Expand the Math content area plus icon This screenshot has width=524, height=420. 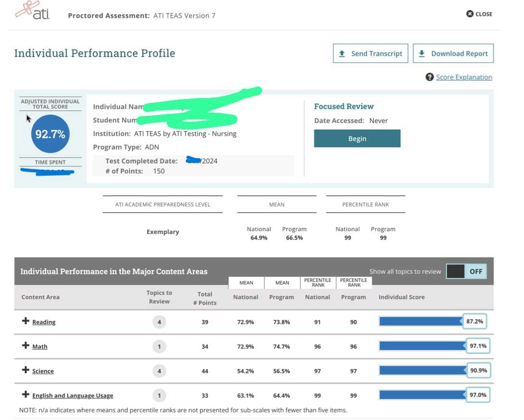click(25, 346)
